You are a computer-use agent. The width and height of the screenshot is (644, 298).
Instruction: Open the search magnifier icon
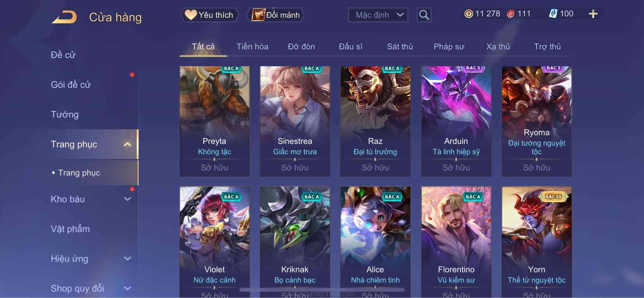424,15
